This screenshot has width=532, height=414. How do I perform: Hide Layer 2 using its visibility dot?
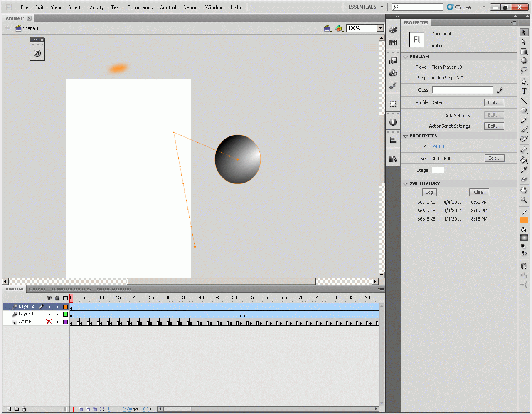point(49,307)
